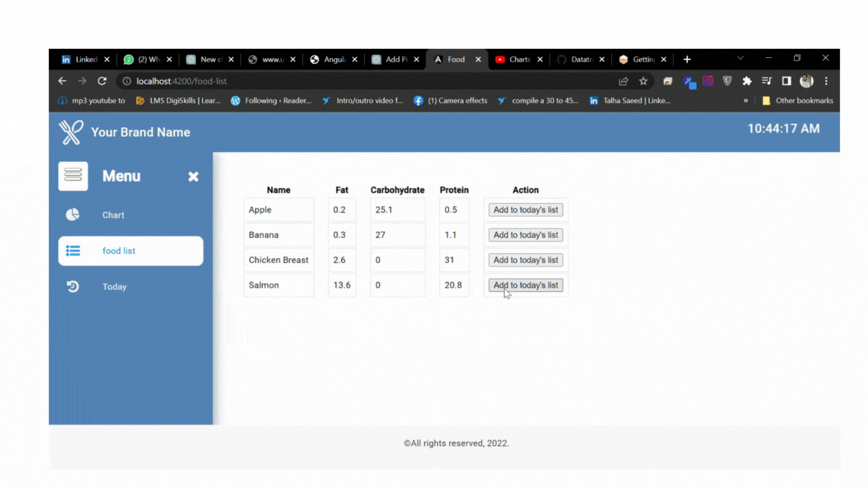Switch to the Charts YouTube tab
868x488 pixels.
[516, 59]
